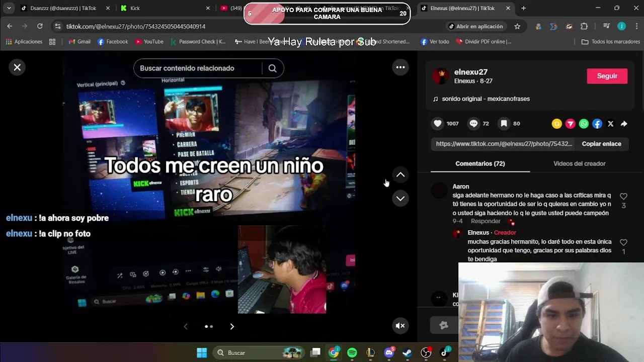Show previous photo with left arrow

pos(186,327)
